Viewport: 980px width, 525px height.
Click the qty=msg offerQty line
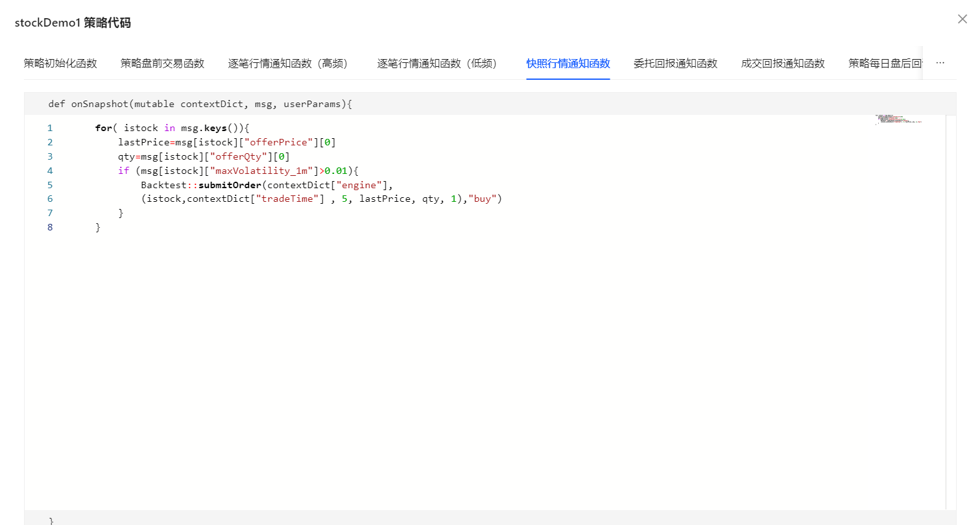coord(204,156)
